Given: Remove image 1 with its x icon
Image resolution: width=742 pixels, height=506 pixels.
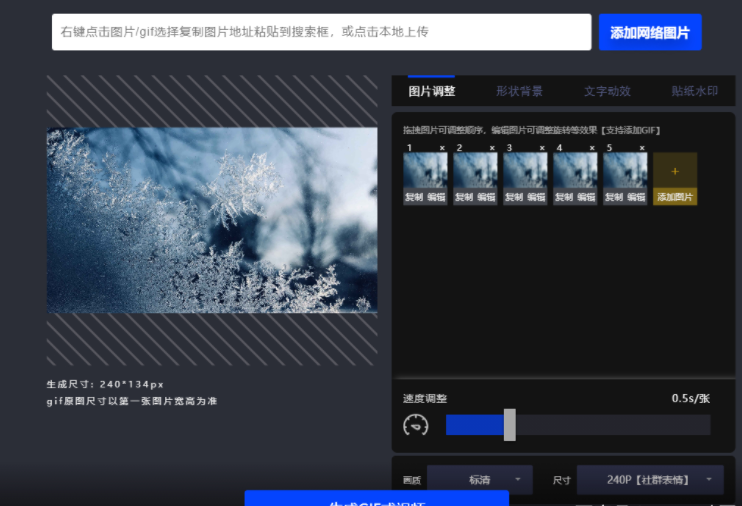Looking at the screenshot, I should click(442, 148).
